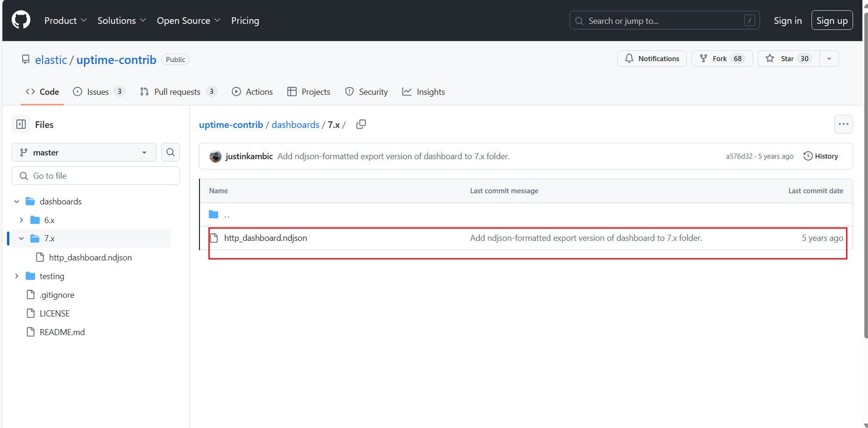
Task: Click the dashboards breadcrumb link
Action: click(x=296, y=125)
